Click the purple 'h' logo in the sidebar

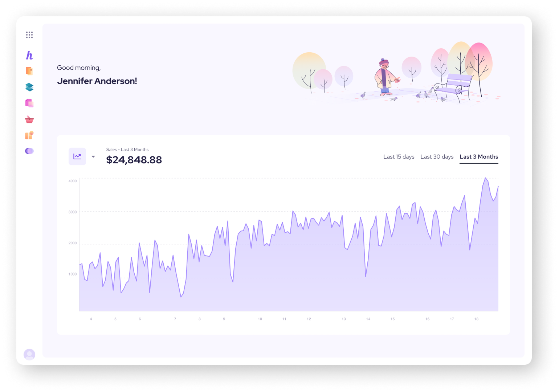[x=29, y=56]
